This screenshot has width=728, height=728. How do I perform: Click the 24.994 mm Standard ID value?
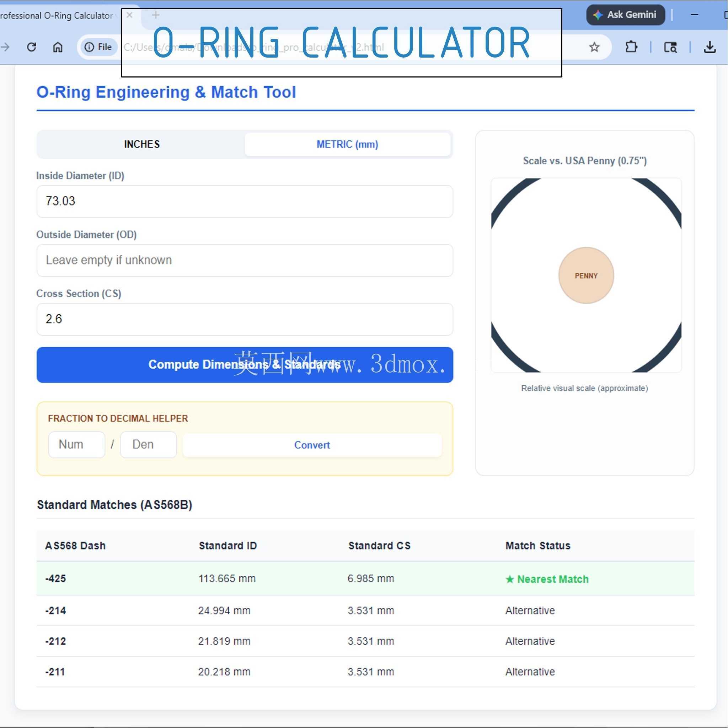(224, 610)
